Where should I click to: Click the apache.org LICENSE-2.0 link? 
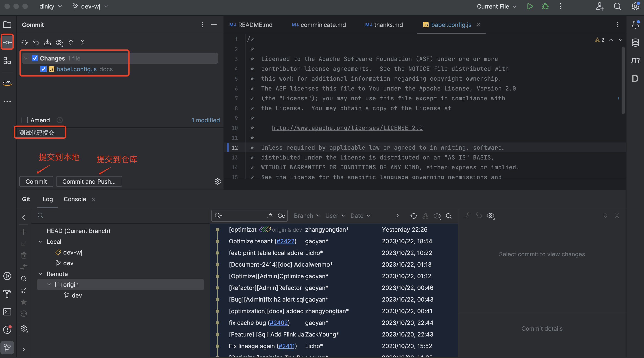coord(347,128)
